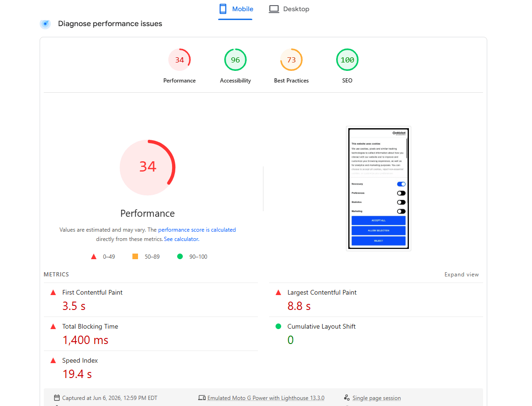Click the Speed Index metric label
This screenshot has width=532, height=406.
80,360
